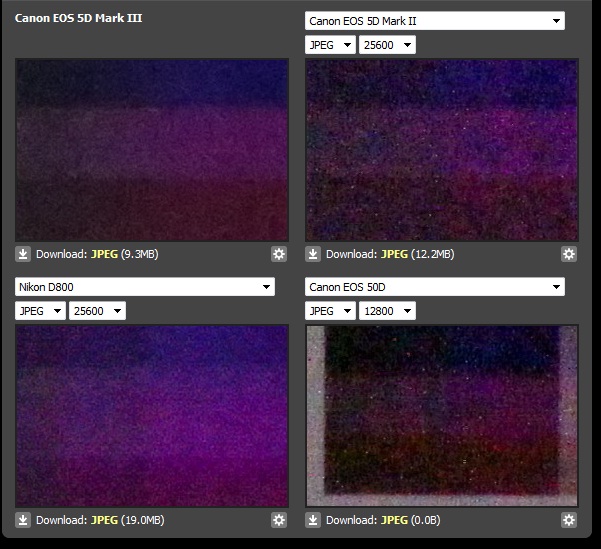Click the Canon 5D Mark III sample image
This screenshot has width=601, height=549.
(152, 150)
